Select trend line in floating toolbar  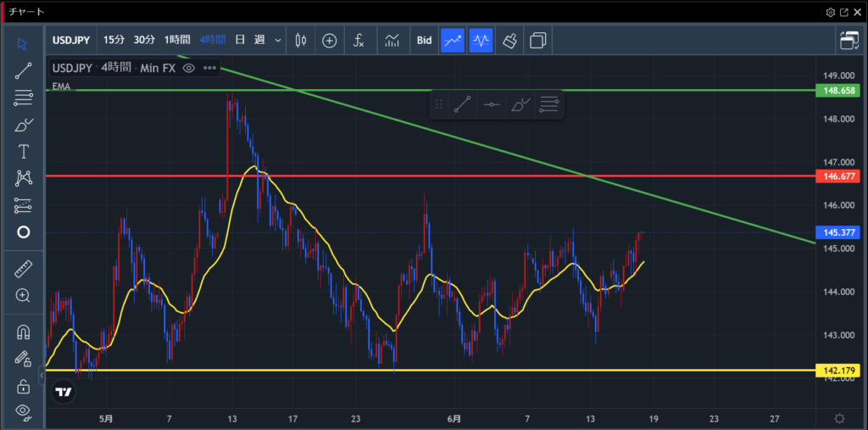point(462,104)
